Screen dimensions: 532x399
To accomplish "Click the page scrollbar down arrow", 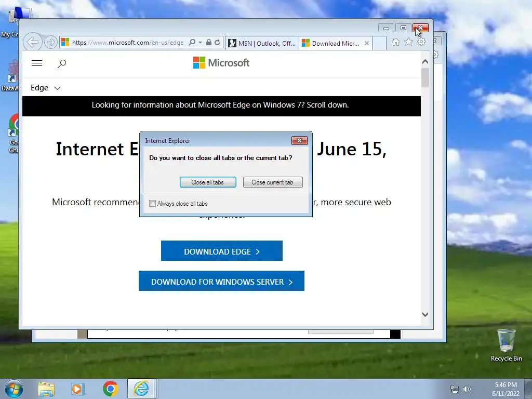I will click(425, 314).
